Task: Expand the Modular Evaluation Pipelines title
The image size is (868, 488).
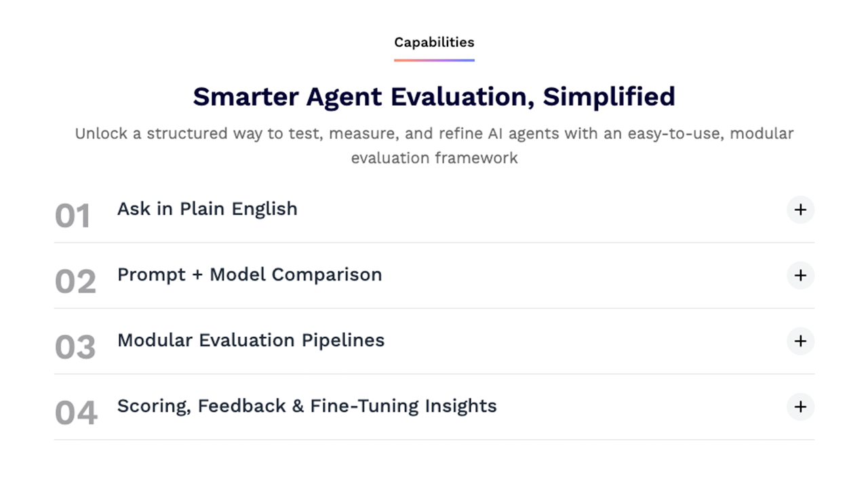Action: [251, 340]
